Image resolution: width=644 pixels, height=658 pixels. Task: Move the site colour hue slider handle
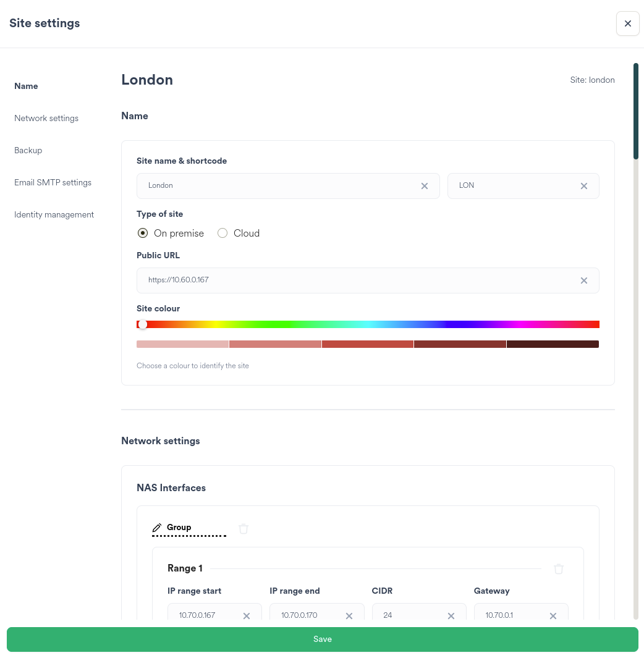pyautogui.click(x=143, y=324)
